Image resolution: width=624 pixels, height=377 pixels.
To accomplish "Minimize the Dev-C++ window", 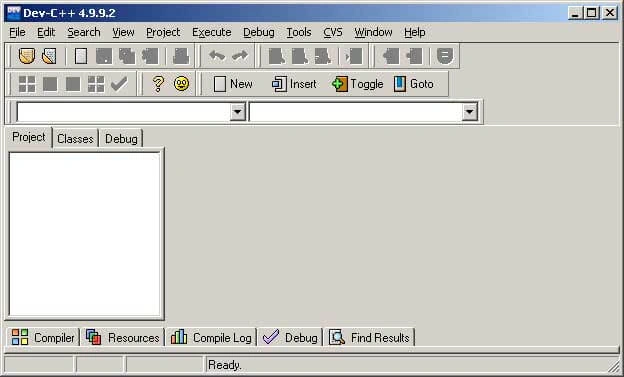I will [575, 13].
